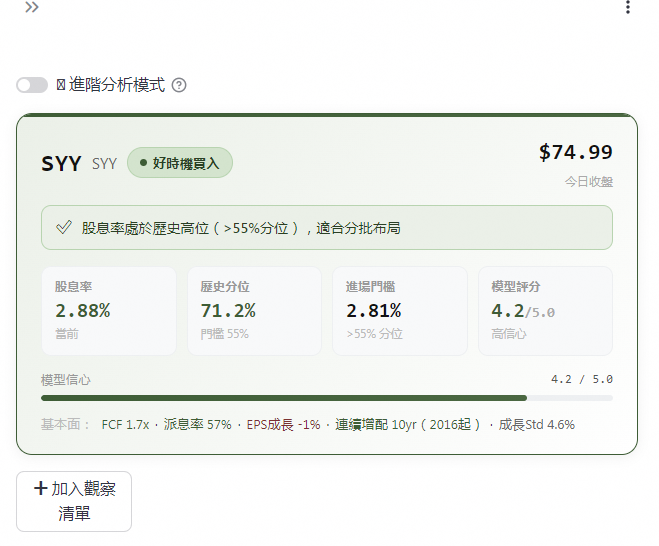Select the 進場門檻 2.81% card
Screen dimensions: 659x546
pos(400,311)
